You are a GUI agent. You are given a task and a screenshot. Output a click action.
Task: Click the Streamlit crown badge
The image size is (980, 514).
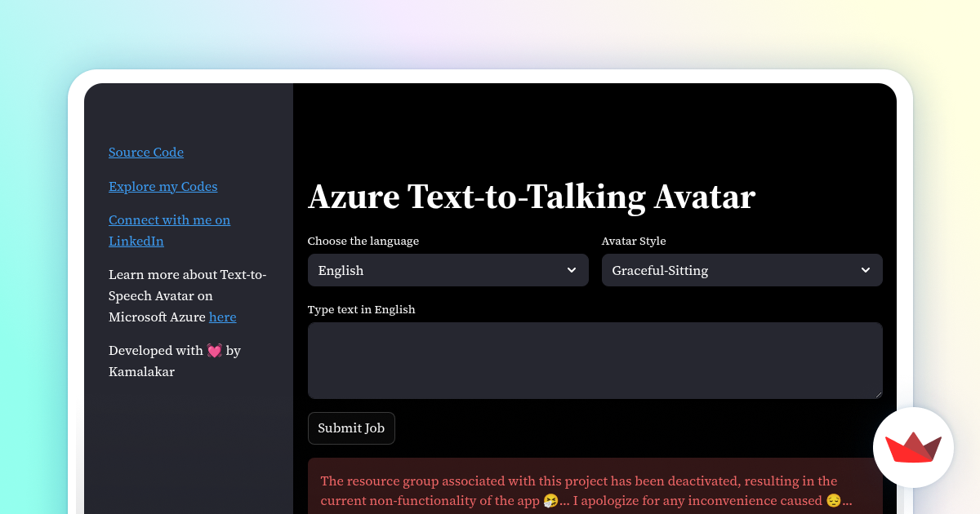coord(913,448)
